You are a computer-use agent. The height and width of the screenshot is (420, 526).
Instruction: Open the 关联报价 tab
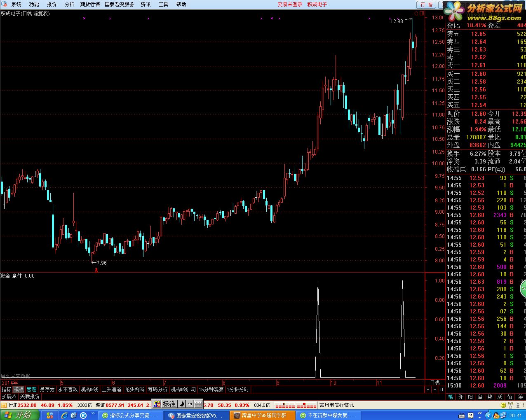30,397
